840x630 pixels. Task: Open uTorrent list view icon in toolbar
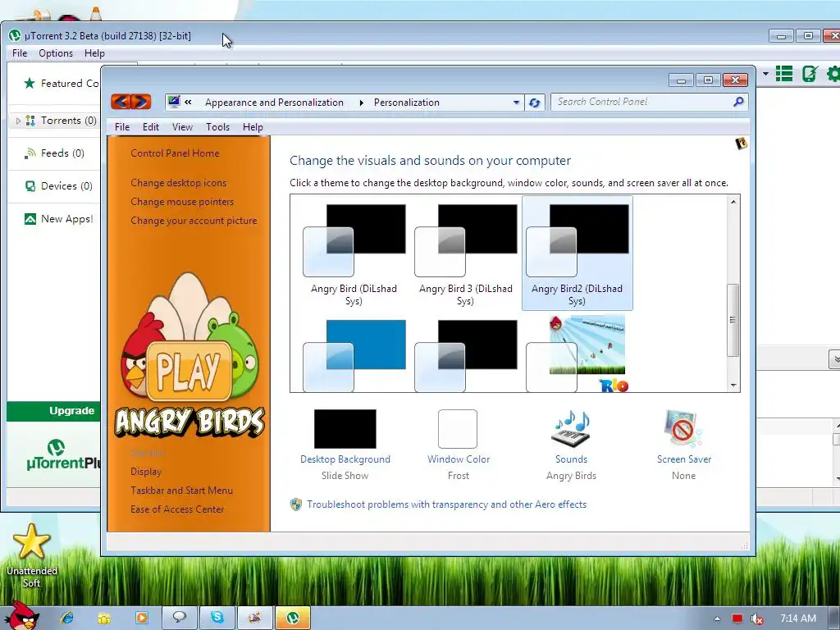[783, 74]
